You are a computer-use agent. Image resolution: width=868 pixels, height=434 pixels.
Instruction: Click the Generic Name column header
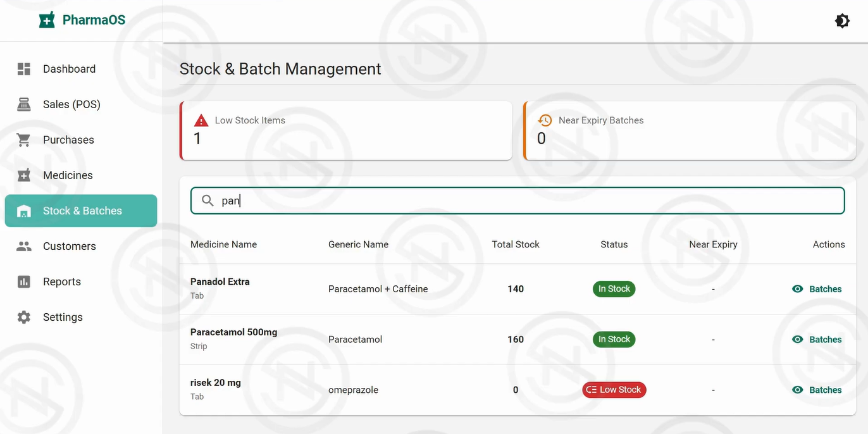[x=358, y=244]
